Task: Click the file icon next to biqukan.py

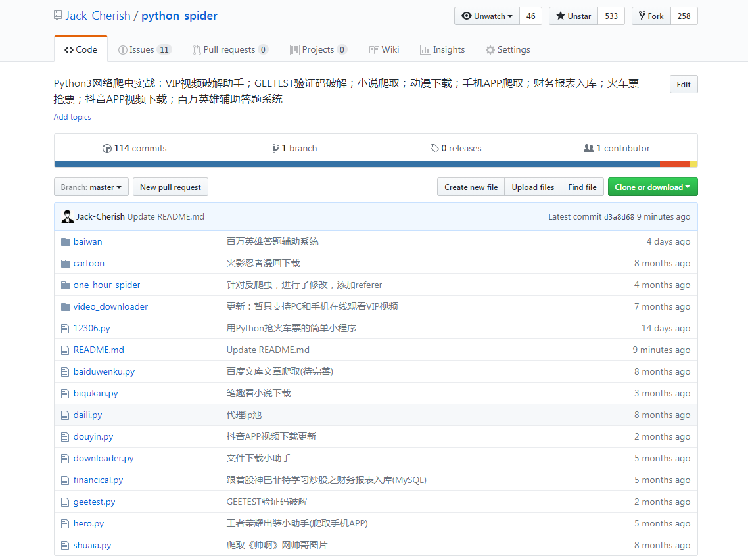Action: (65, 394)
